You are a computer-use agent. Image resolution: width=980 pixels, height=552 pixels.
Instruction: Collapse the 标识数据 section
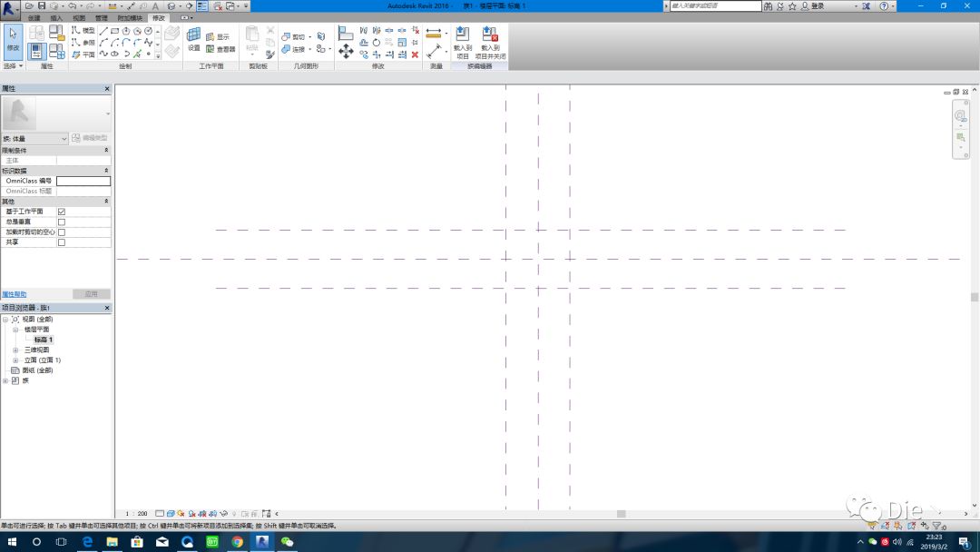[x=106, y=171]
